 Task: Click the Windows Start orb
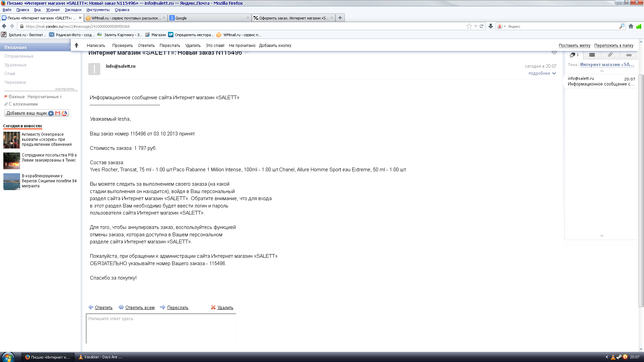pos(7,357)
